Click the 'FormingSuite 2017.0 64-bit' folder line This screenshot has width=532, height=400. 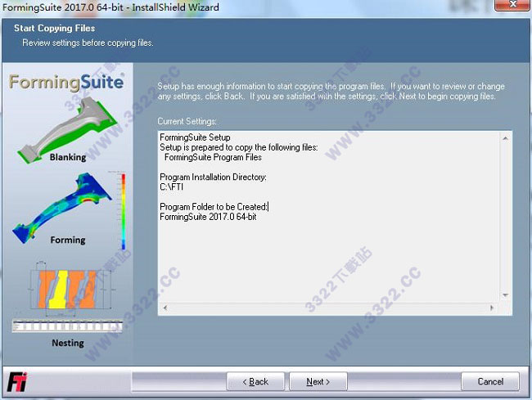(x=208, y=217)
